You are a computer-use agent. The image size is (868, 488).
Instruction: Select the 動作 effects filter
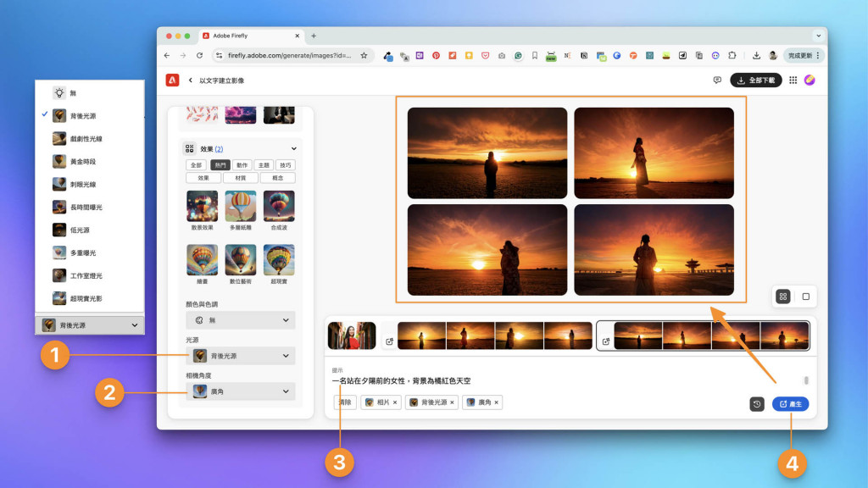click(x=242, y=165)
